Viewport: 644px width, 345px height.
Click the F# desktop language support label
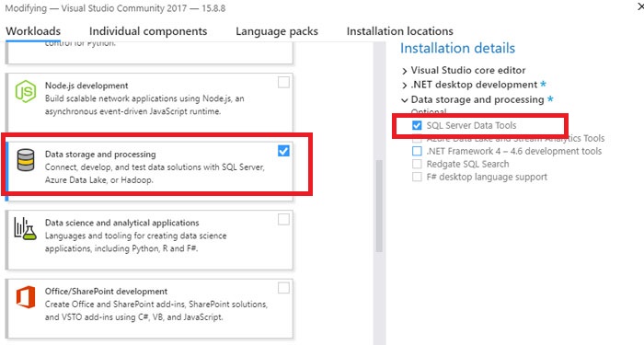487,177
